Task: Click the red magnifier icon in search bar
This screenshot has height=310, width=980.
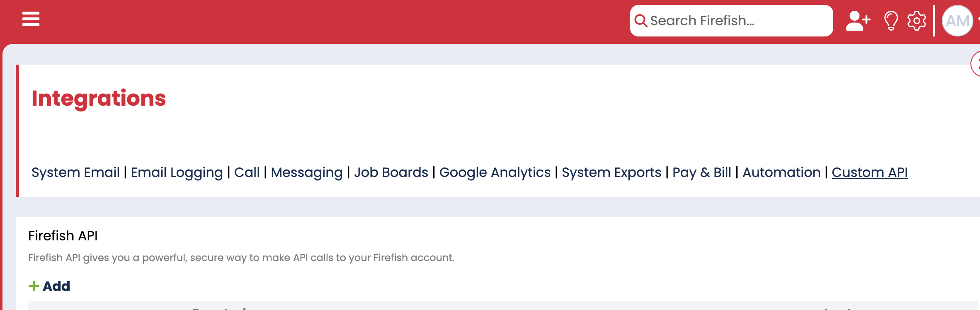Action: (641, 20)
